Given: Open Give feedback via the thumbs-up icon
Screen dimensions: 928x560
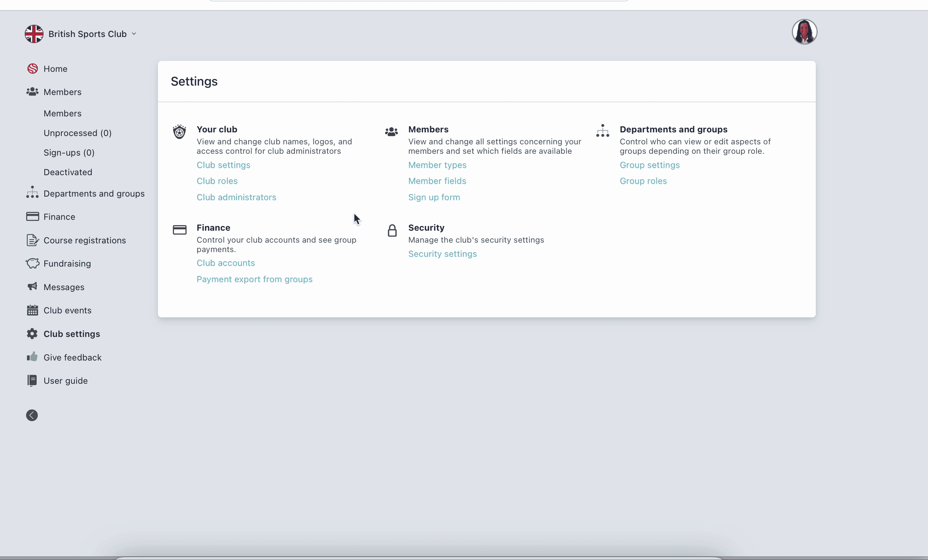Looking at the screenshot, I should tap(32, 357).
